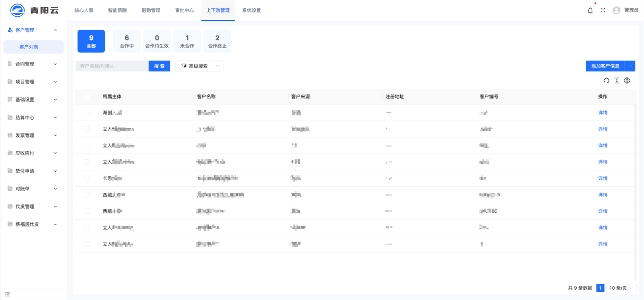Switch to the 系统设置 tab
Viewport: 644px width, 300px height.
click(x=252, y=10)
